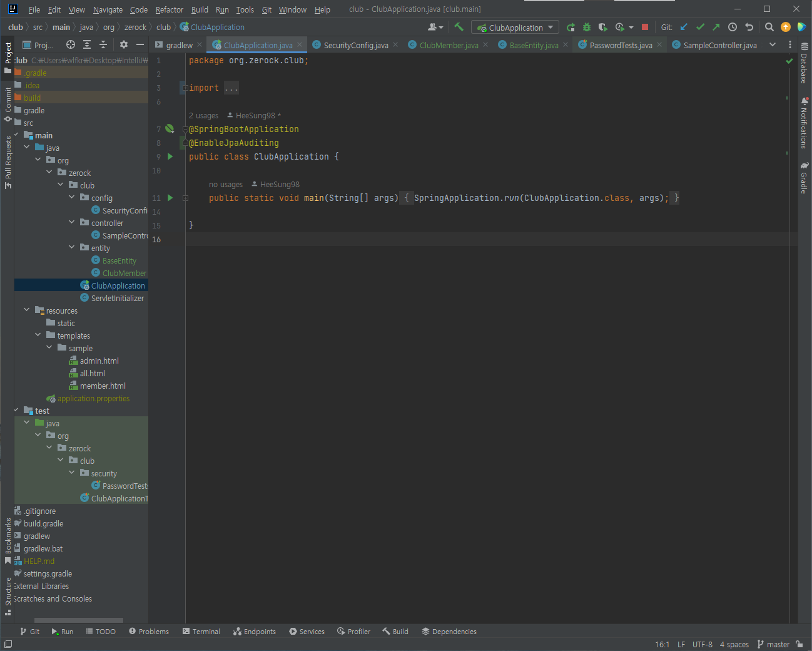This screenshot has width=812, height=651.
Task: Open the run configuration ClubApplication dropdown
Action: (x=515, y=28)
